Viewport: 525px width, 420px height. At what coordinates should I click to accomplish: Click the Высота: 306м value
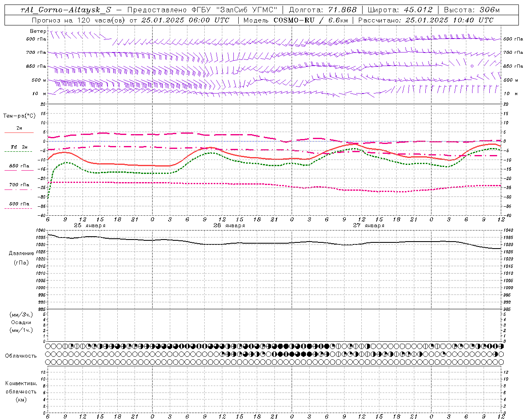[x=472, y=10]
